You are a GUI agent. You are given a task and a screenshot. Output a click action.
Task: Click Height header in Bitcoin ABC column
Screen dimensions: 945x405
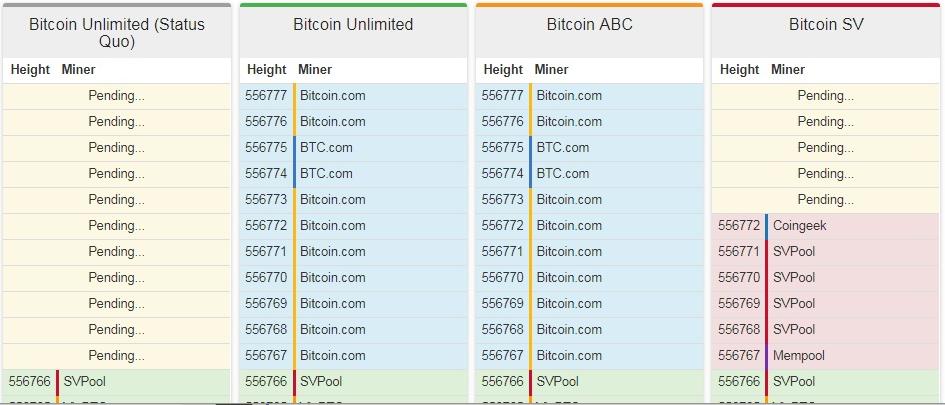pyautogui.click(x=503, y=70)
